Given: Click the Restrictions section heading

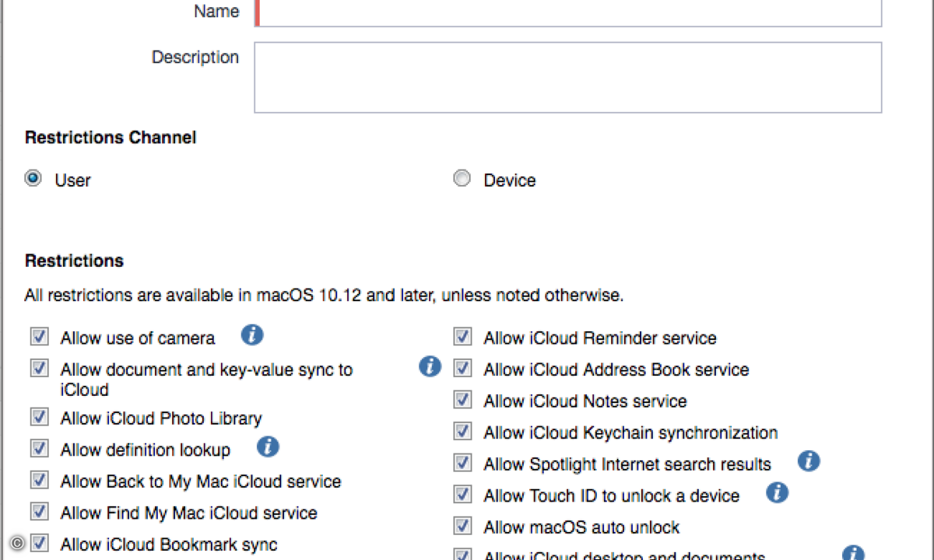Looking at the screenshot, I should tap(75, 261).
